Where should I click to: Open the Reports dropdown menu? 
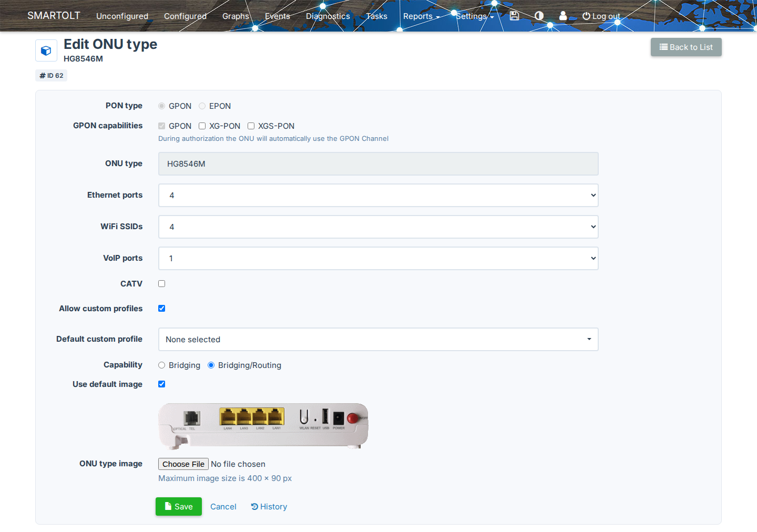[421, 16]
